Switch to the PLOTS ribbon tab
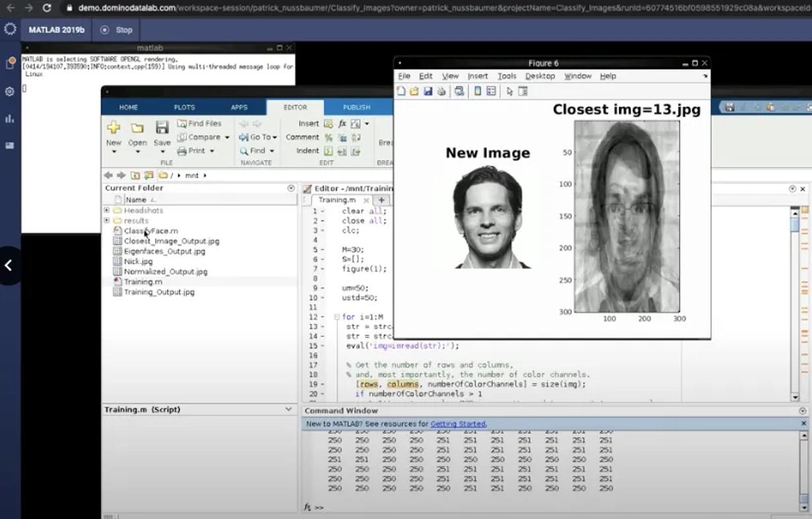This screenshot has width=812, height=519. (184, 107)
